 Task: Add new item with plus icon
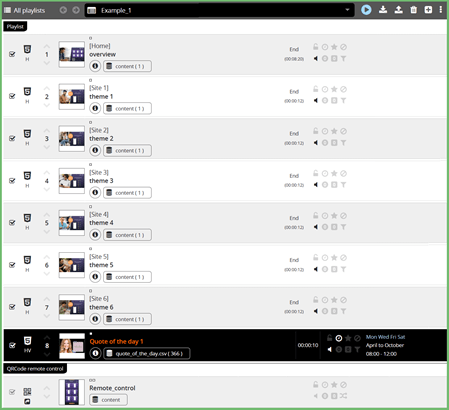(428, 10)
